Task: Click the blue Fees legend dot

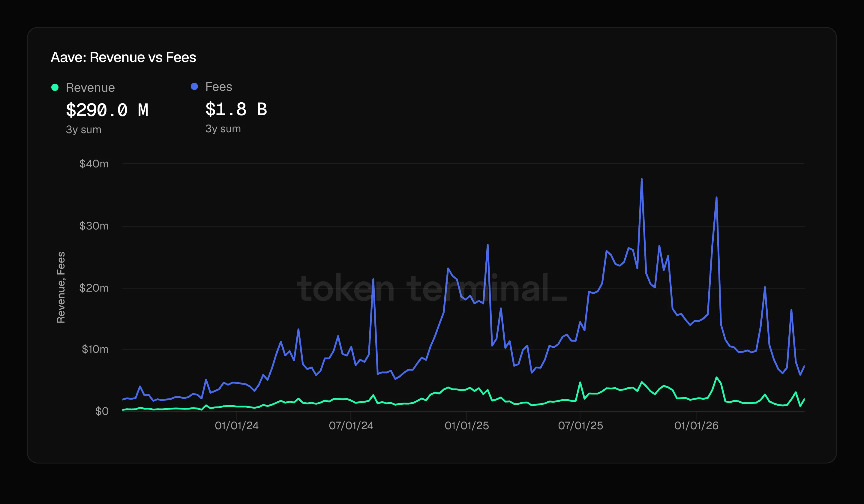Action: pyautogui.click(x=194, y=86)
